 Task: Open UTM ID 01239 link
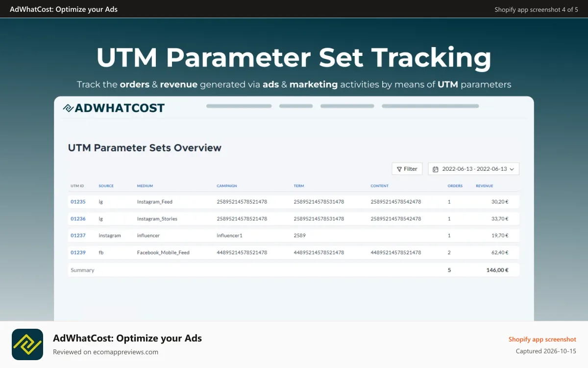(x=78, y=253)
